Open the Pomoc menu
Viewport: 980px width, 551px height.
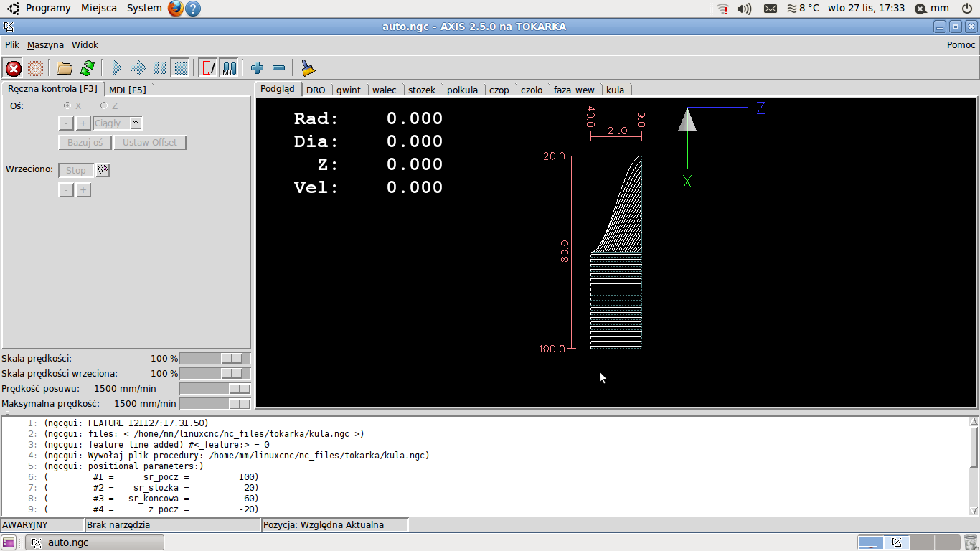coord(961,44)
